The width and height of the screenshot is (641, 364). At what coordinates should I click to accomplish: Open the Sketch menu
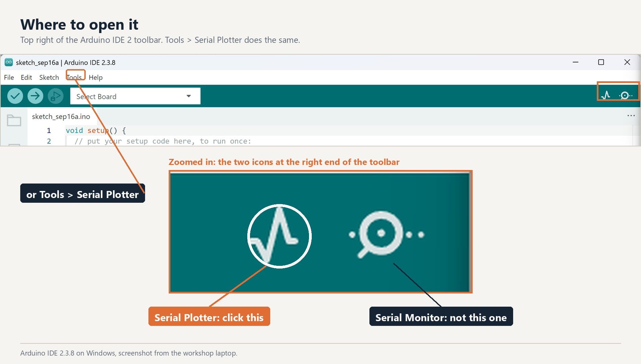(49, 77)
